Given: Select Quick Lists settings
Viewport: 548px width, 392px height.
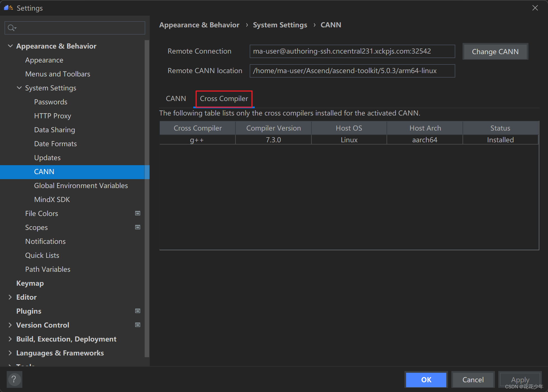Looking at the screenshot, I should click(42, 255).
